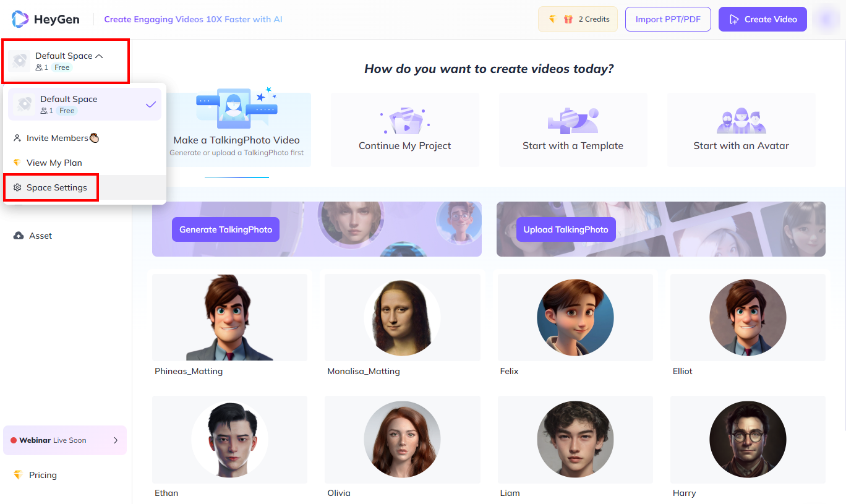Viewport: 846px width, 504px height.
Task: Click the Space Settings gear icon
Action: pos(17,187)
